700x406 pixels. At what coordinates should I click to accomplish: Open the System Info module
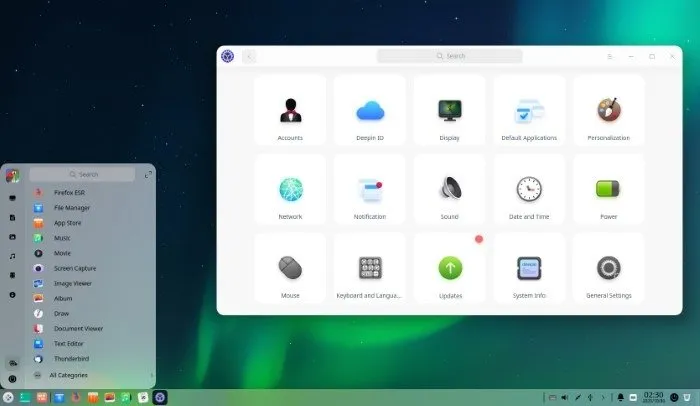click(529, 268)
